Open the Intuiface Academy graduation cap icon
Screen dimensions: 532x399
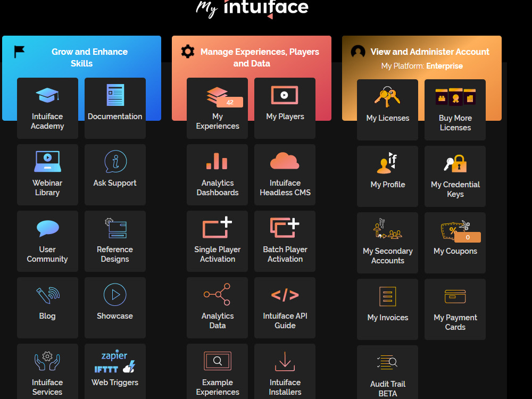tap(47, 95)
